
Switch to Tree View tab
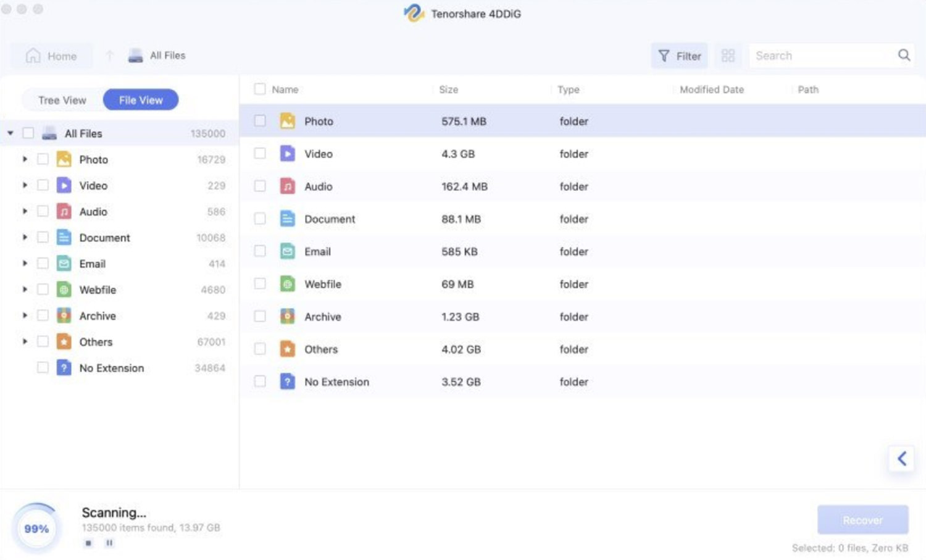point(62,100)
